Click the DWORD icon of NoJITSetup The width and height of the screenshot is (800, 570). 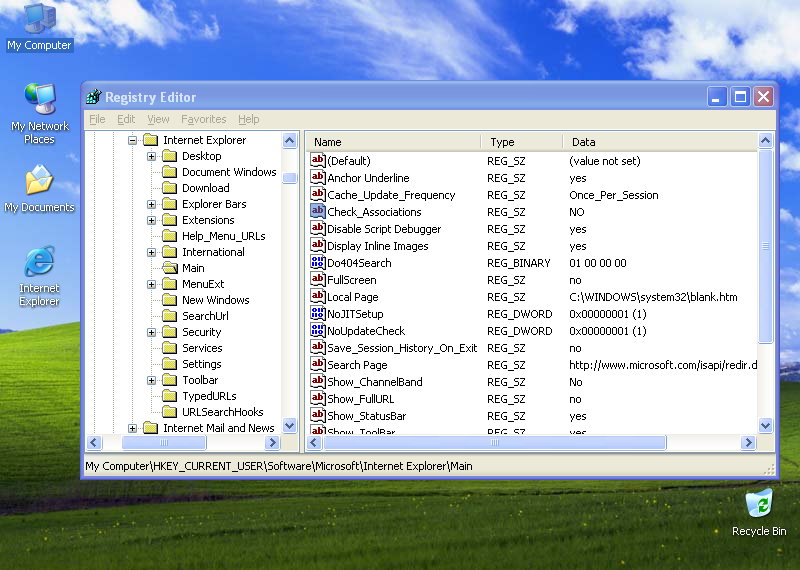(x=317, y=313)
